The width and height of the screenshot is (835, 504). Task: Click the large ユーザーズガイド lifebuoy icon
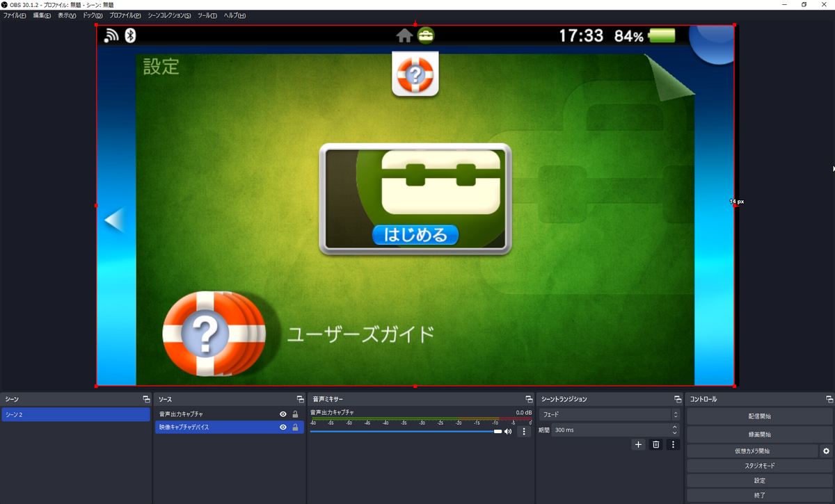coord(213,334)
